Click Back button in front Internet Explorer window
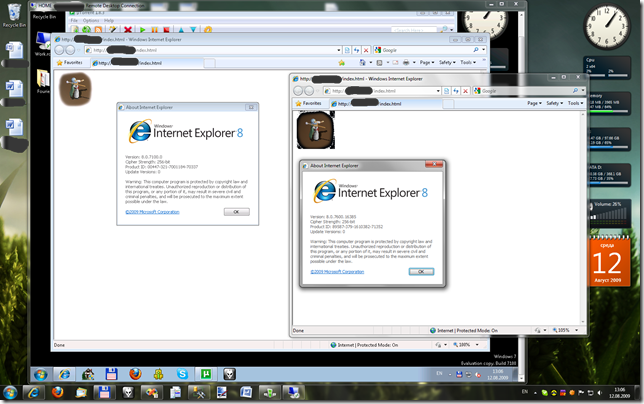 point(298,91)
